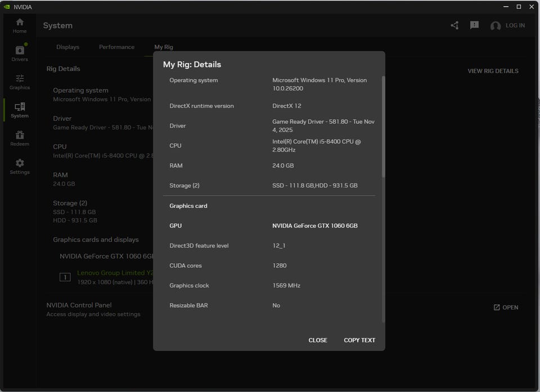
Task: Click the user account avatar icon
Action: 496,26
